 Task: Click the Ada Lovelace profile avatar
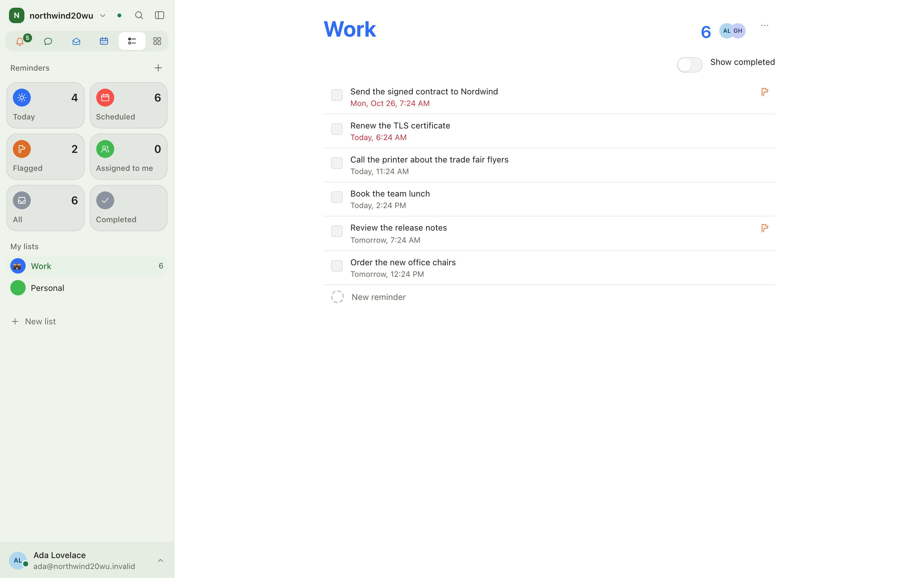[x=18, y=560]
